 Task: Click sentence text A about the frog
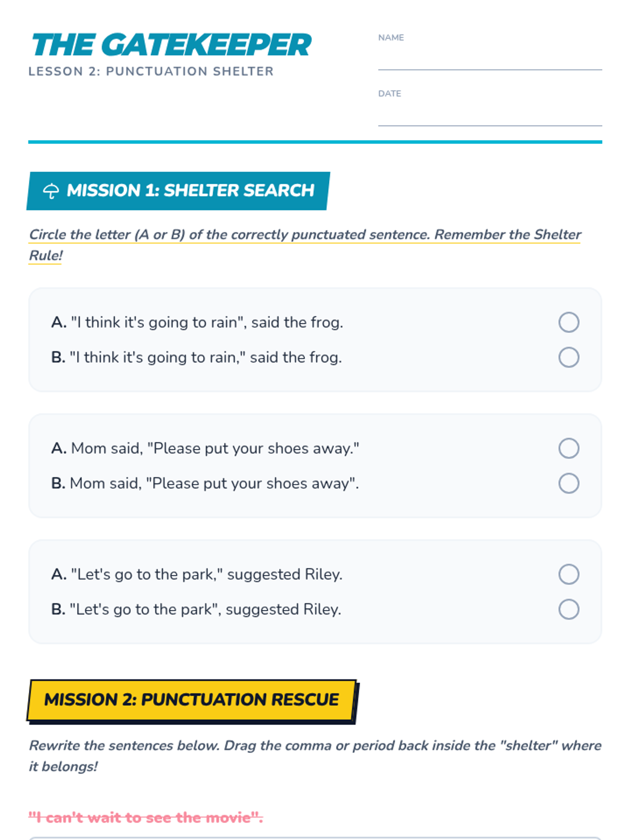tap(197, 322)
